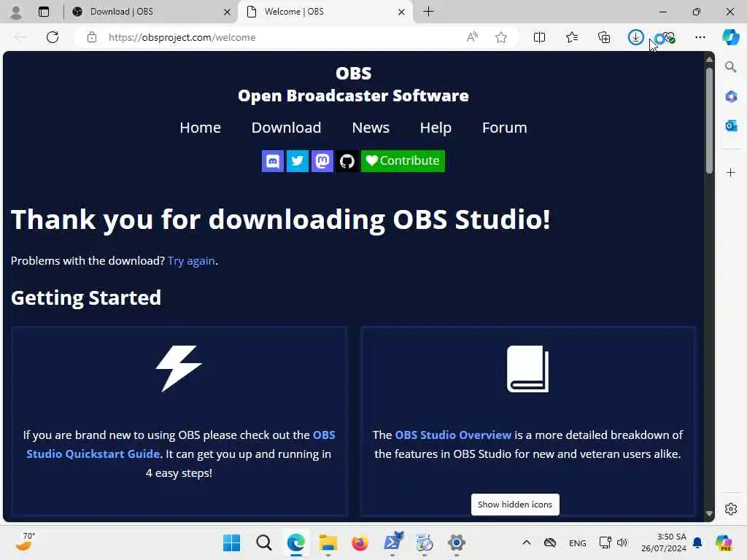747x560 pixels.
Task: Open the Download navigation item
Action: click(286, 128)
